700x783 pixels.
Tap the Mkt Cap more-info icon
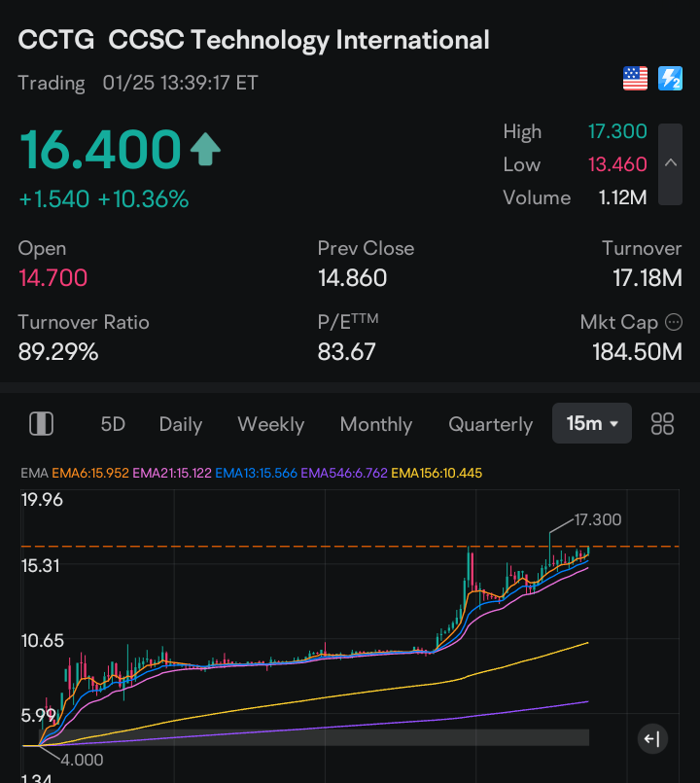click(x=674, y=322)
